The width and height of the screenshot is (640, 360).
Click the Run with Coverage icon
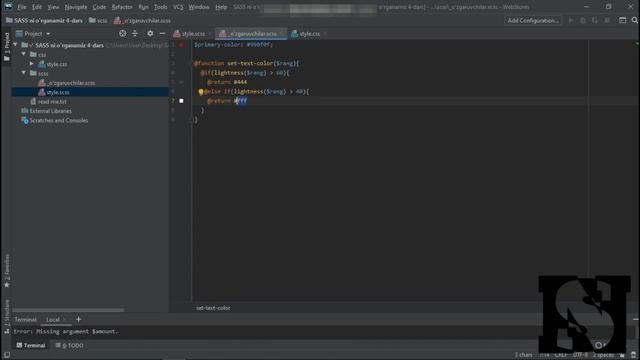coord(595,20)
